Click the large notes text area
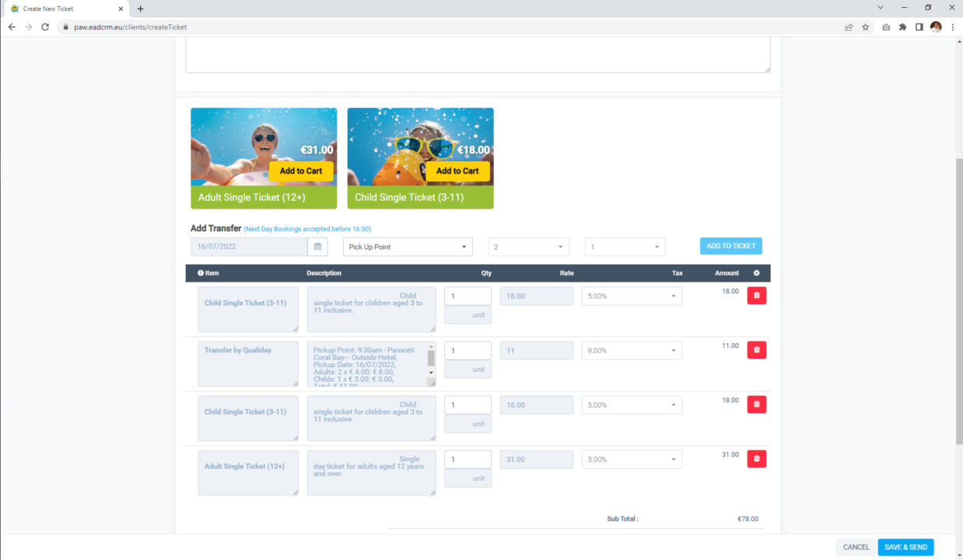The height and width of the screenshot is (560, 963). click(478, 54)
